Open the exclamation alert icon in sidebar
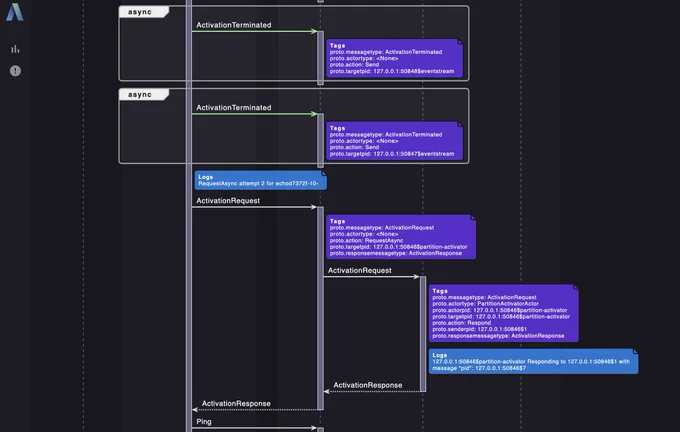Image resolution: width=680 pixels, height=432 pixels. coord(15,71)
